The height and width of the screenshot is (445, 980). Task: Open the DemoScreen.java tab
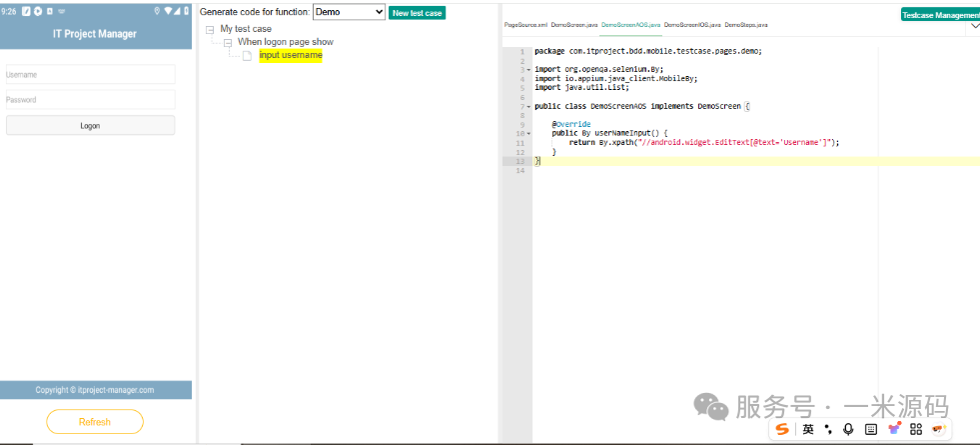pyautogui.click(x=574, y=25)
